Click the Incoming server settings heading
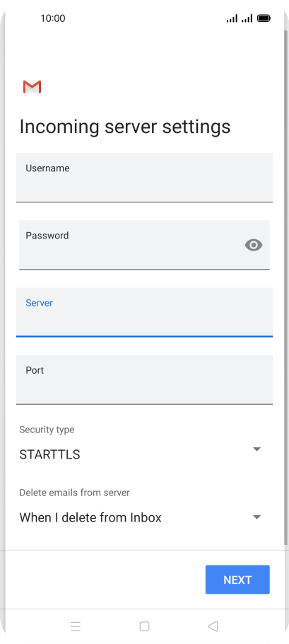 pos(125,127)
